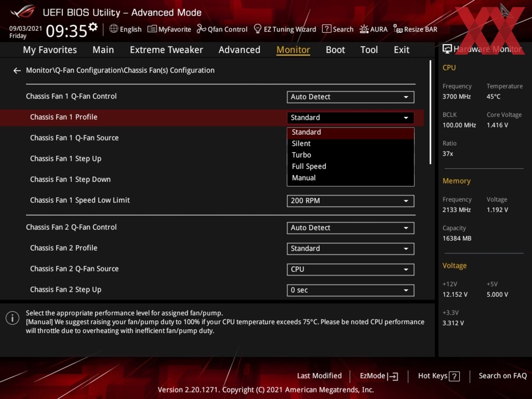Click the CPU temperature 45°C value

pyautogui.click(x=494, y=96)
